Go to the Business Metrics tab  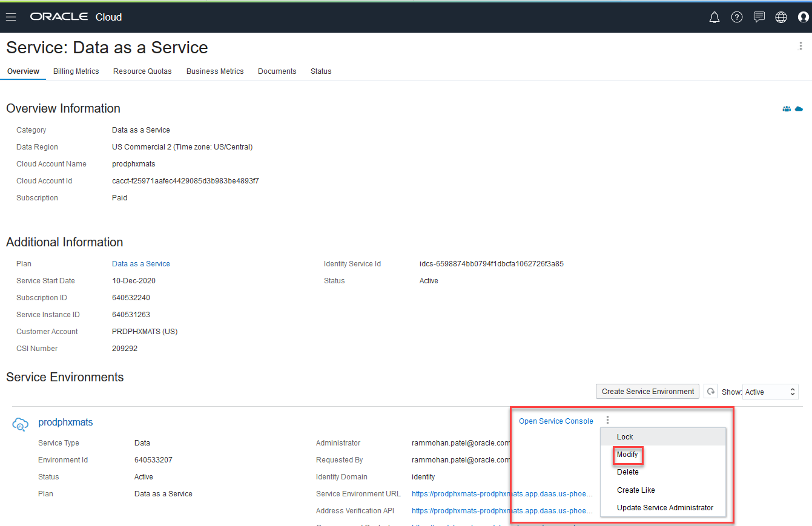[x=215, y=71]
